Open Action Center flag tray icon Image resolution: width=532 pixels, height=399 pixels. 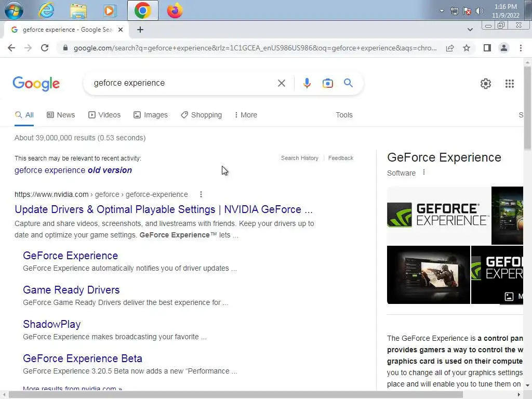pyautogui.click(x=467, y=11)
